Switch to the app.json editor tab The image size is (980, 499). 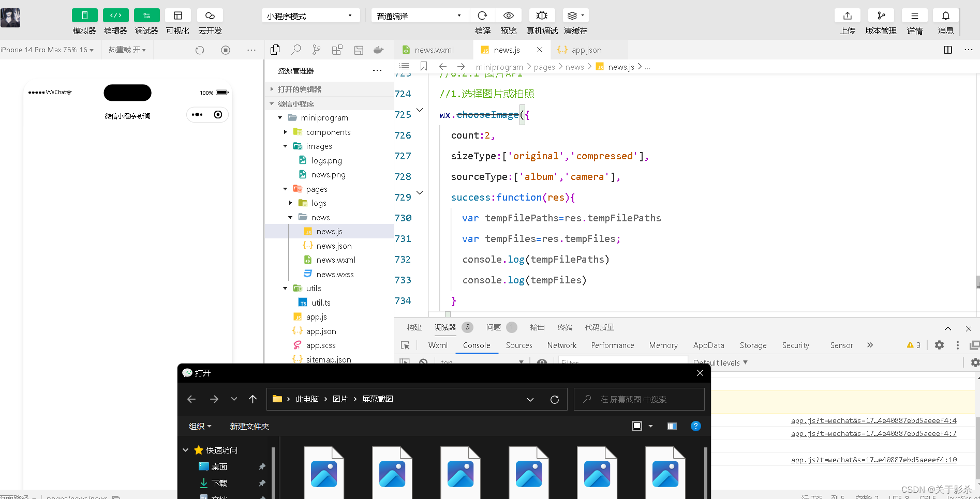point(586,50)
